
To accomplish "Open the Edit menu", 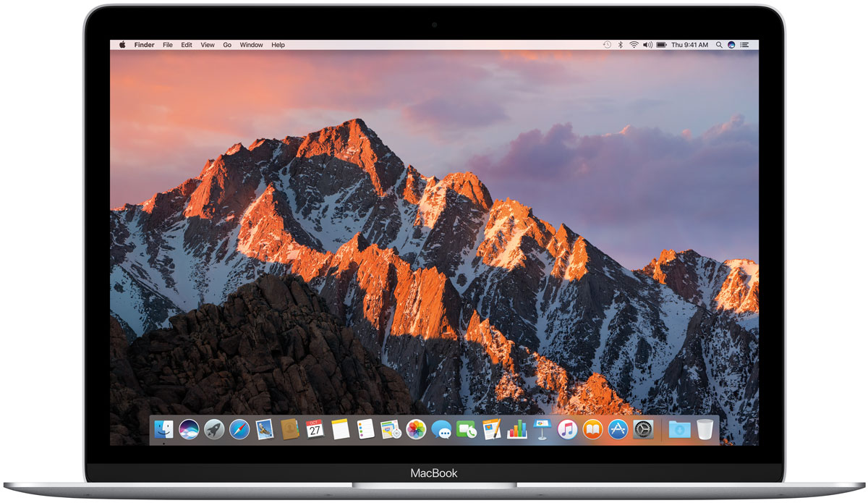I will (x=187, y=45).
